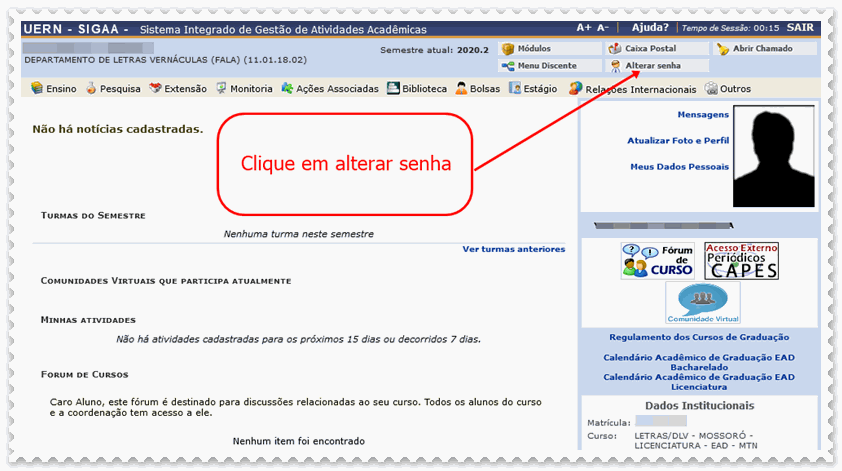
Task: Open the Mensagens link
Action: pyautogui.click(x=702, y=115)
